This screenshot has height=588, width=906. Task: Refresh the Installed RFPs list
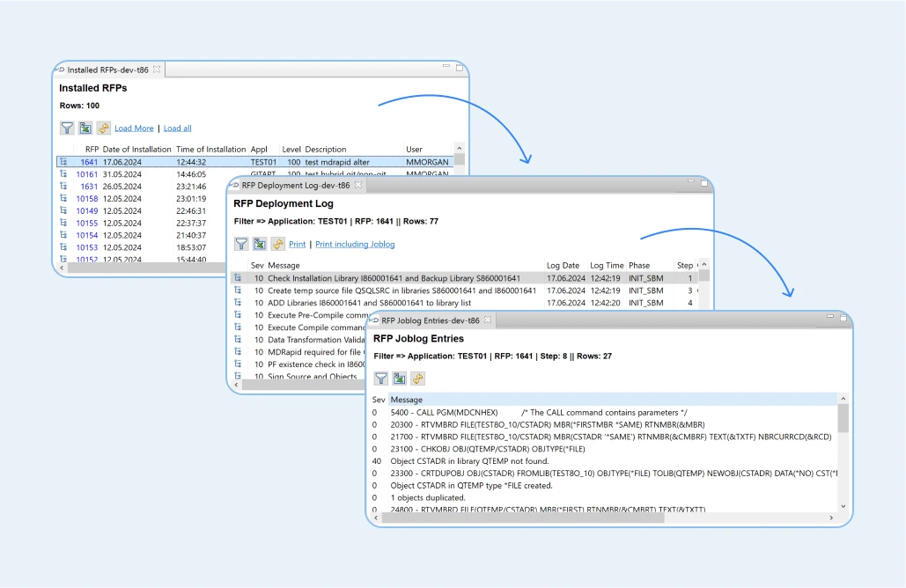[x=104, y=129]
